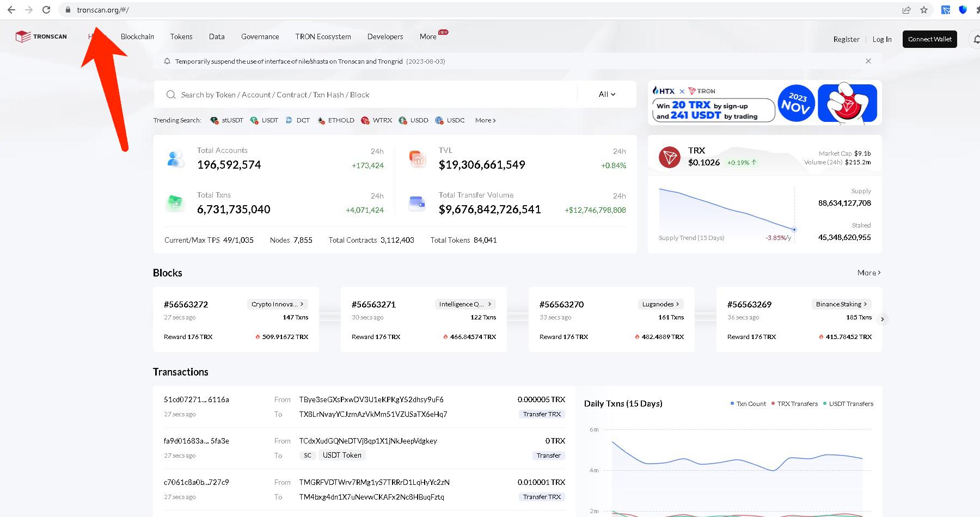980x517 pixels.
Task: Click the blue shield extension icon
Action: click(x=963, y=10)
